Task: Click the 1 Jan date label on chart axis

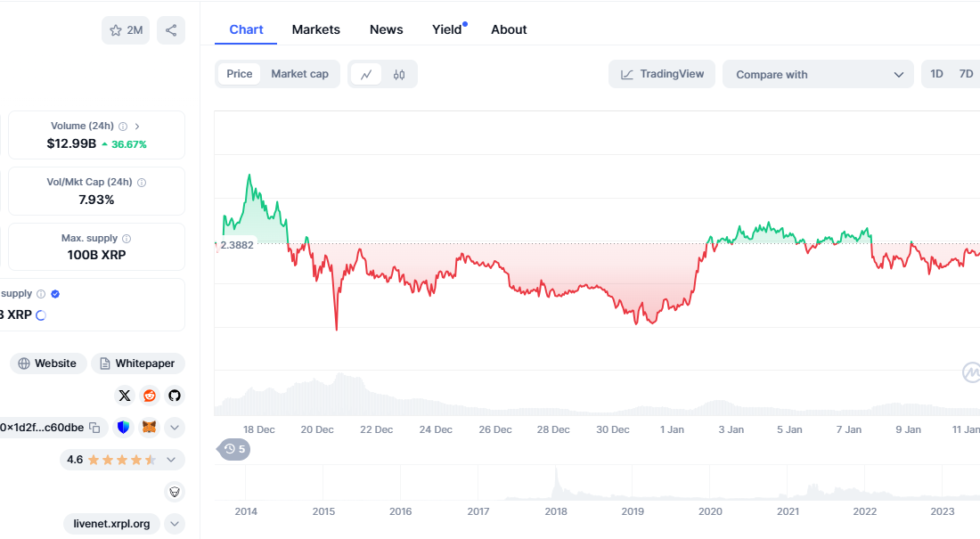Action: pos(672,429)
